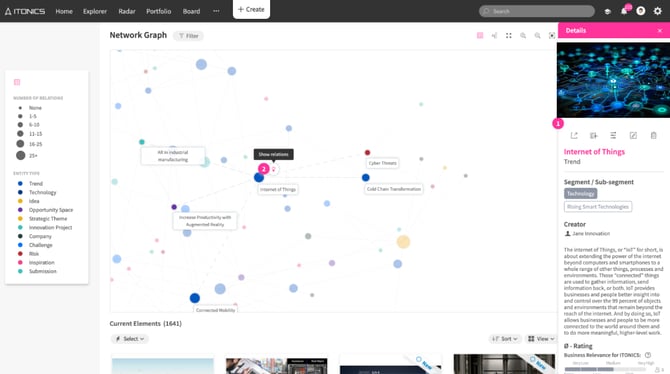Open the user profile avatar
This screenshot has height=374, width=670.
[641, 11]
